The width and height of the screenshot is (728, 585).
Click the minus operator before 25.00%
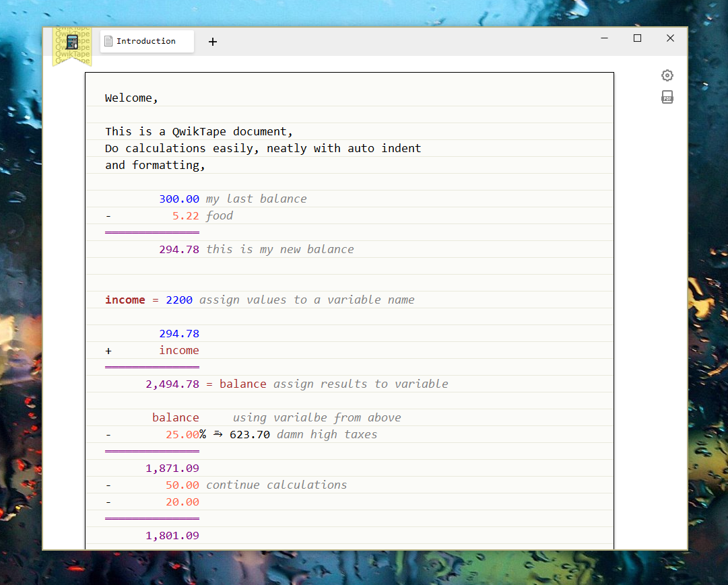click(x=108, y=435)
